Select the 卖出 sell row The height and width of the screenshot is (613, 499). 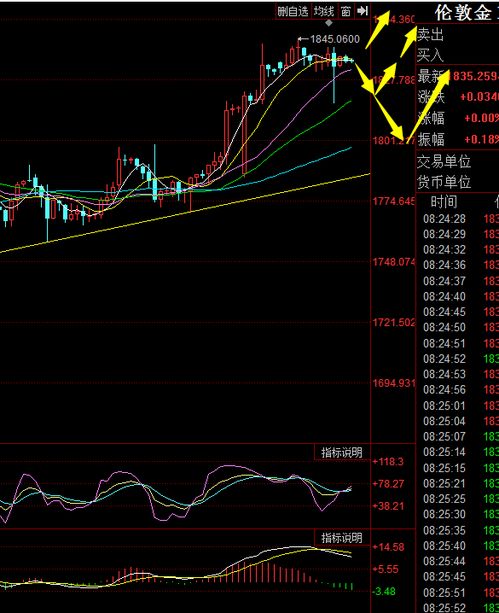pos(458,35)
